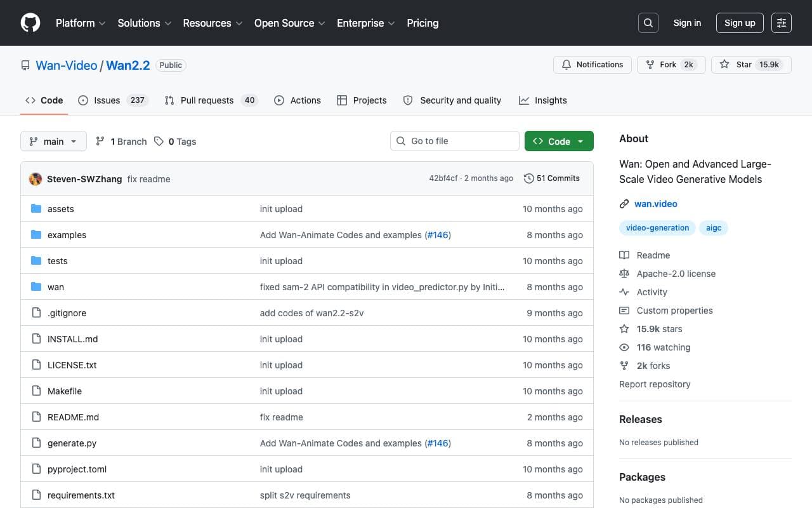Open the appearance settings icon in header
The height and width of the screenshot is (508, 812).
click(x=782, y=23)
